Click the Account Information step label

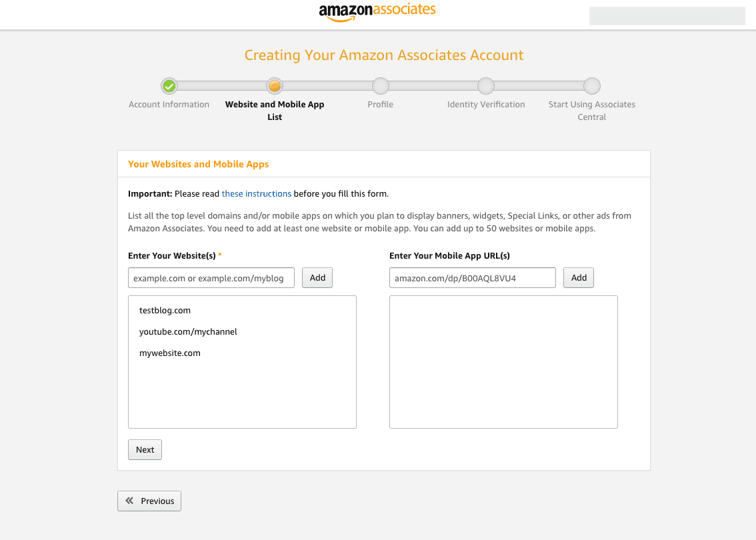click(169, 105)
